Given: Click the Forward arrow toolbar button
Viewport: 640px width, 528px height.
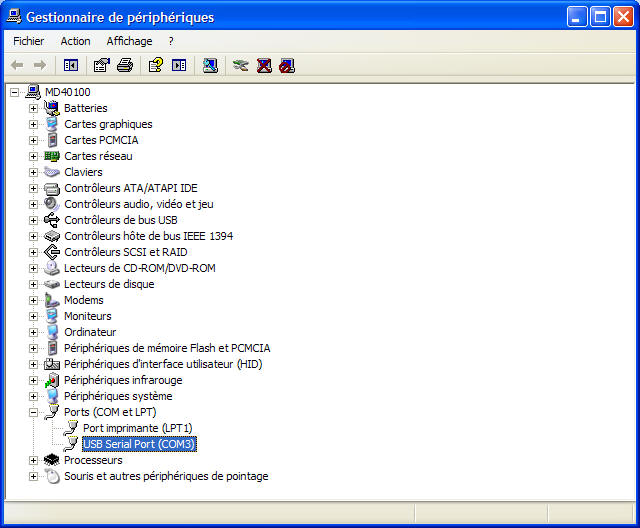Looking at the screenshot, I should point(40,65).
